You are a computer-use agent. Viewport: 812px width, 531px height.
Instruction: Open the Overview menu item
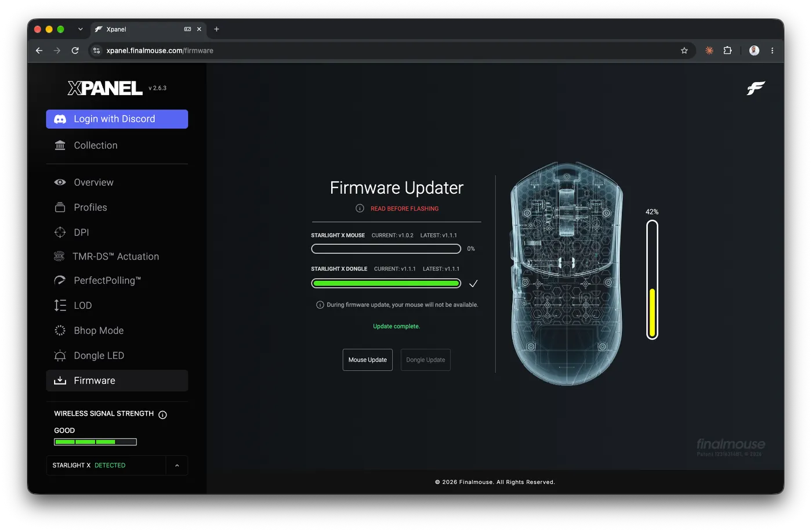(117, 182)
